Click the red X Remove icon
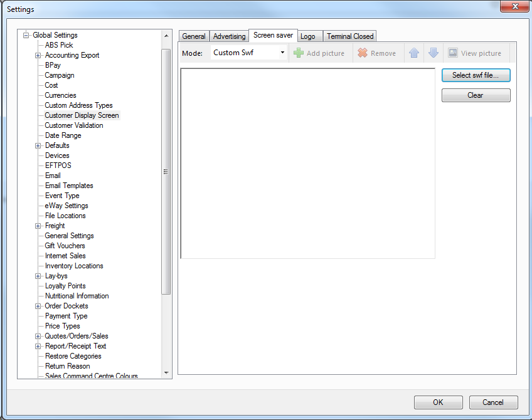This screenshot has height=420, width=532. pyautogui.click(x=363, y=53)
